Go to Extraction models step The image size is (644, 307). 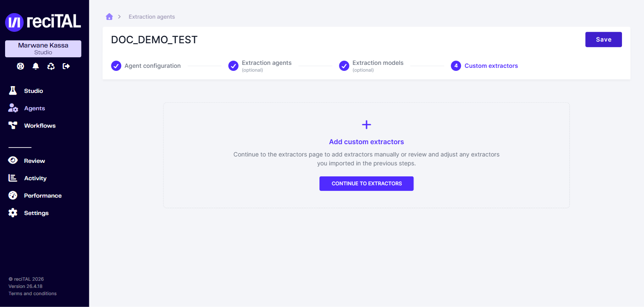point(371,66)
